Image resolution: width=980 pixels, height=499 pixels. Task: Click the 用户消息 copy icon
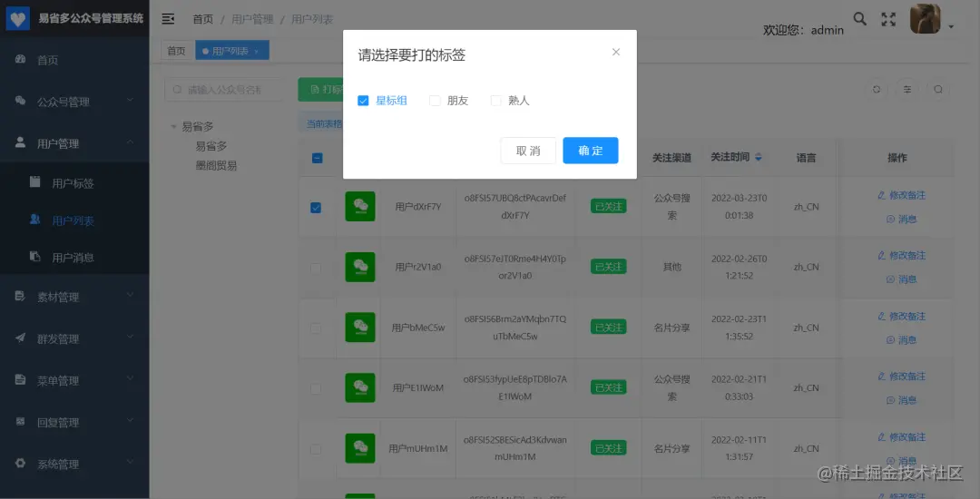click(35, 256)
